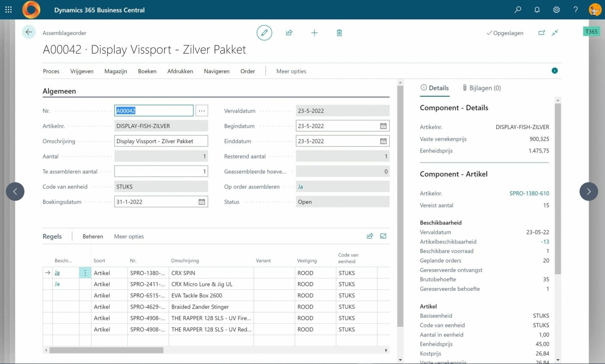
Task: Click the Ja link on the CRX SPIN row
Action: pos(57,273)
